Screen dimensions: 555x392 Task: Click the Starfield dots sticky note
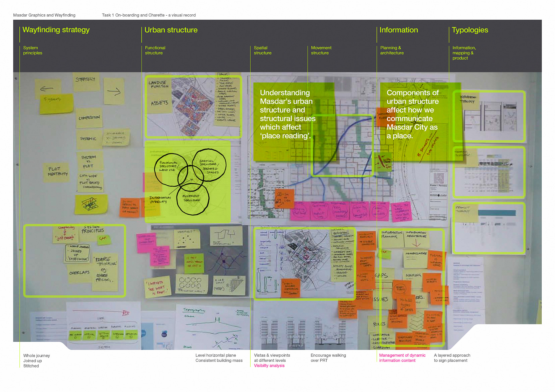click(x=187, y=239)
